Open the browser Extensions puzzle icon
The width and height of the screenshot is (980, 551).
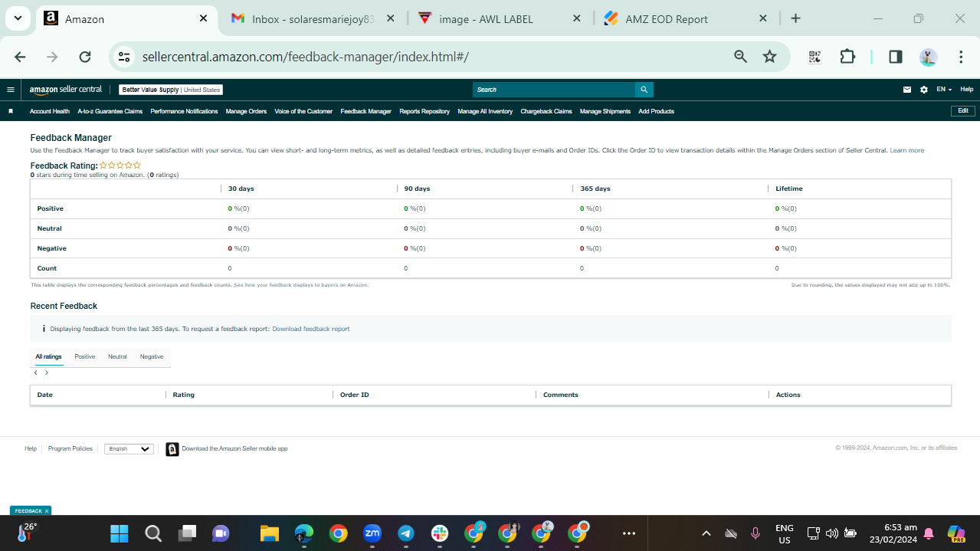pyautogui.click(x=847, y=57)
